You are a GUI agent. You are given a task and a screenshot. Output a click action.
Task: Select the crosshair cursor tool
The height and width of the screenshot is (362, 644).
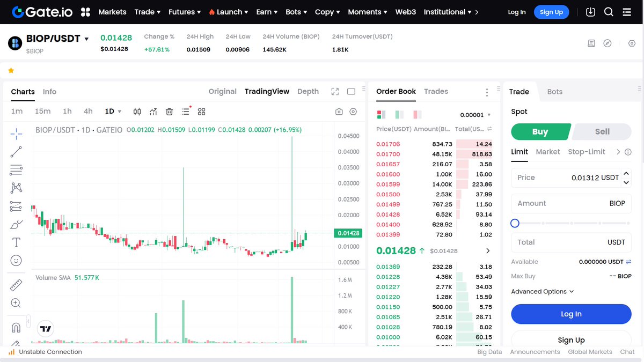tap(16, 133)
